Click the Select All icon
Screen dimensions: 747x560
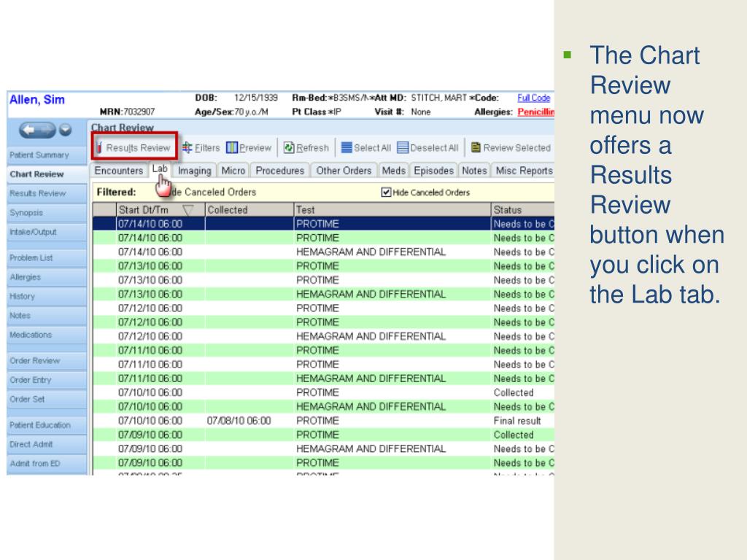click(347, 147)
